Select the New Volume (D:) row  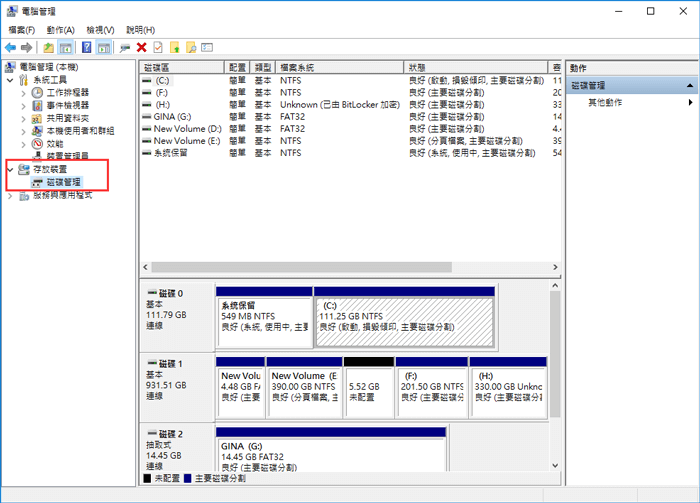350,129
